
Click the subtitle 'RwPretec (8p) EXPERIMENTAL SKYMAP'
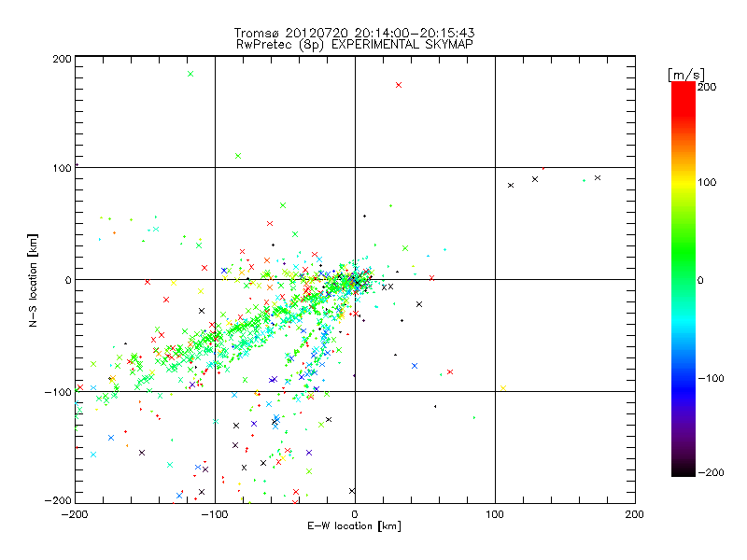(355, 44)
